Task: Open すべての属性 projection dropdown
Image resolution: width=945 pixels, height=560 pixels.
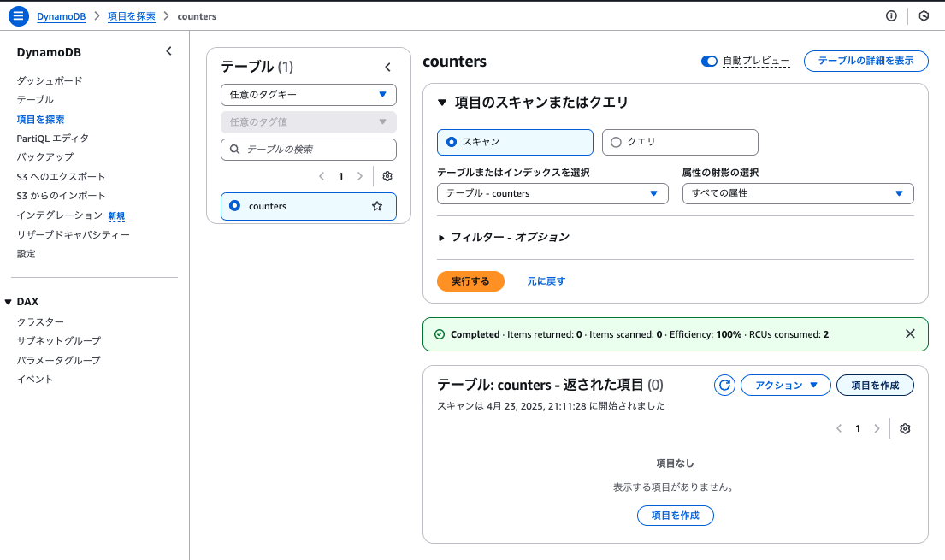Action: tap(798, 193)
